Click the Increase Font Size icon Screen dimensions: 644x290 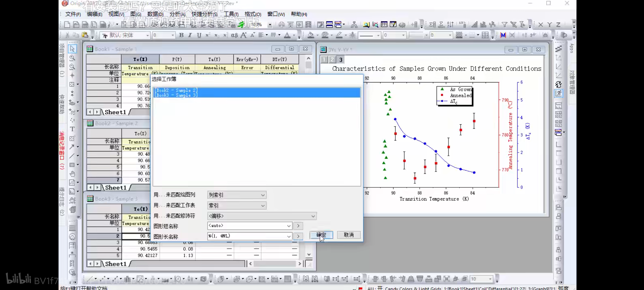click(x=244, y=35)
